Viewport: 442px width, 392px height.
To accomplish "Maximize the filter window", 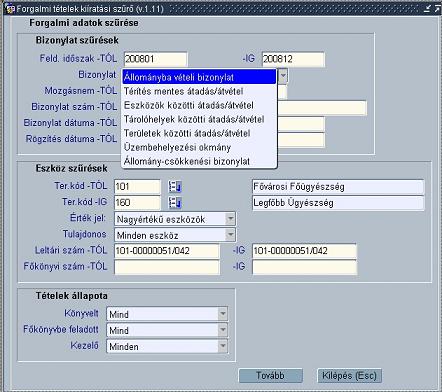I will [437, 9].
